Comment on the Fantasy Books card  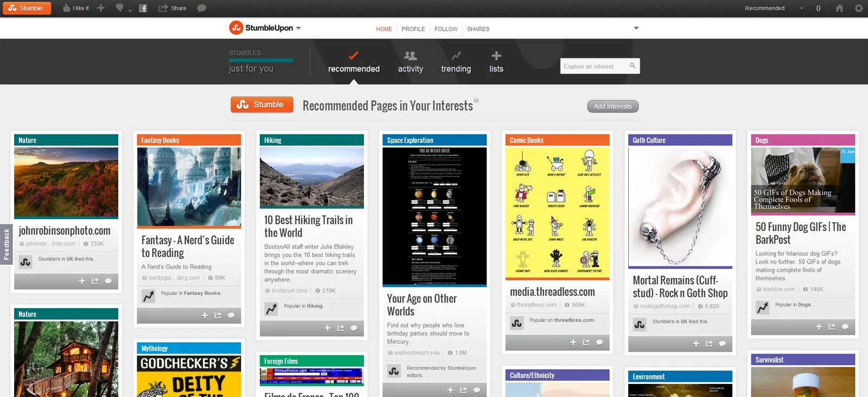click(x=231, y=315)
